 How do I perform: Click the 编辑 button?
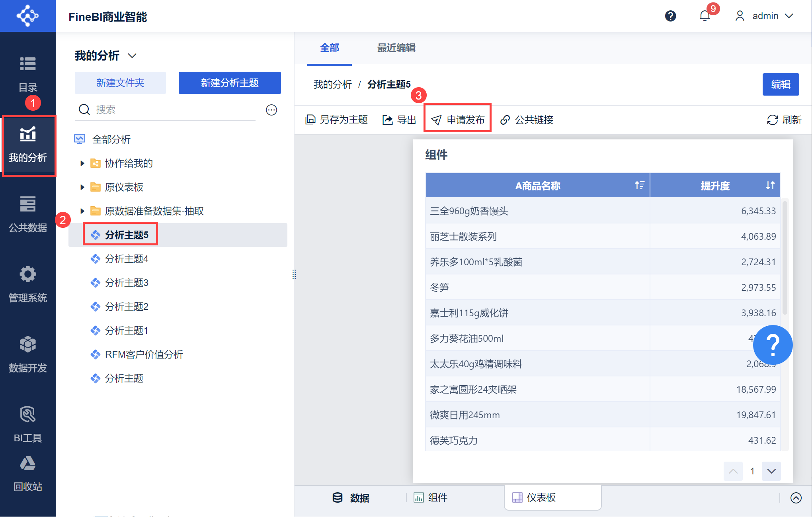pyautogui.click(x=780, y=84)
